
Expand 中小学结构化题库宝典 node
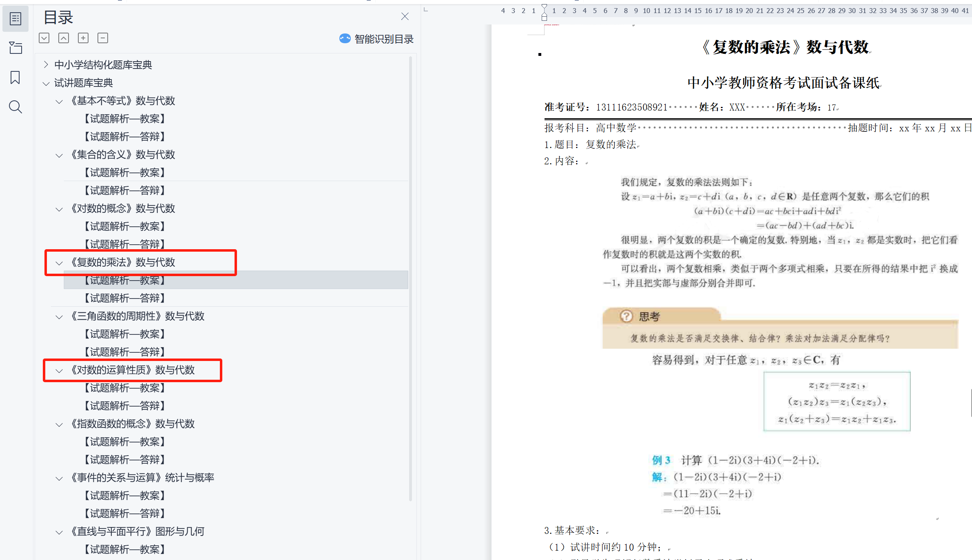46,64
